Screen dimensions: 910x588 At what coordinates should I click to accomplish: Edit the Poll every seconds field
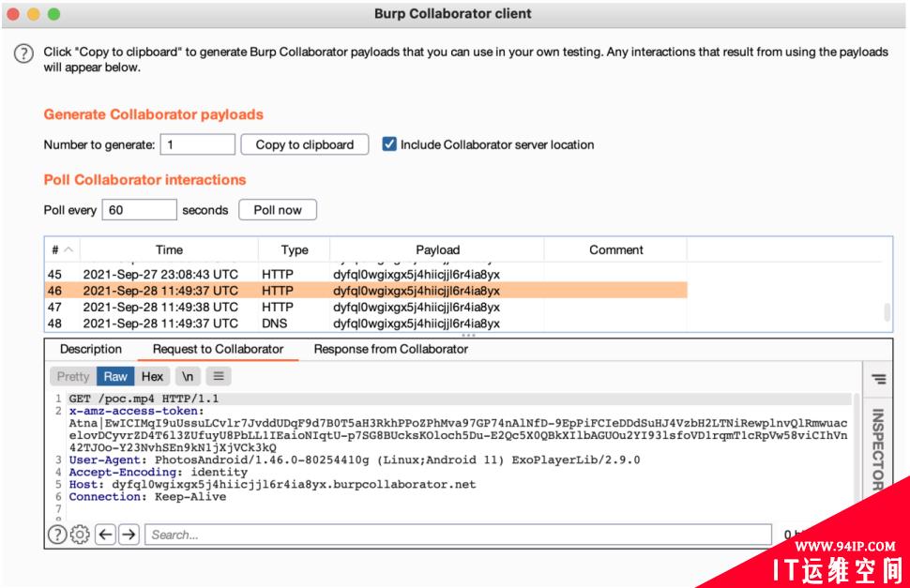coord(139,210)
